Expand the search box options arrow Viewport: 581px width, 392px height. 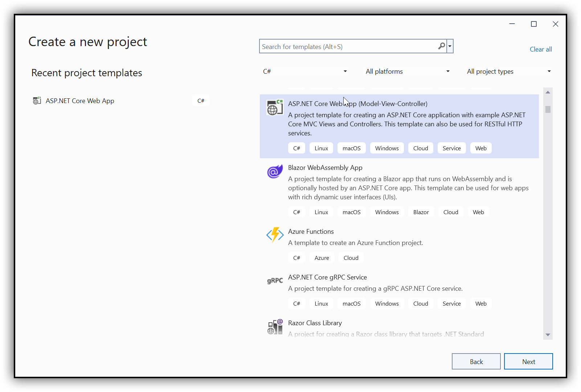(x=449, y=46)
